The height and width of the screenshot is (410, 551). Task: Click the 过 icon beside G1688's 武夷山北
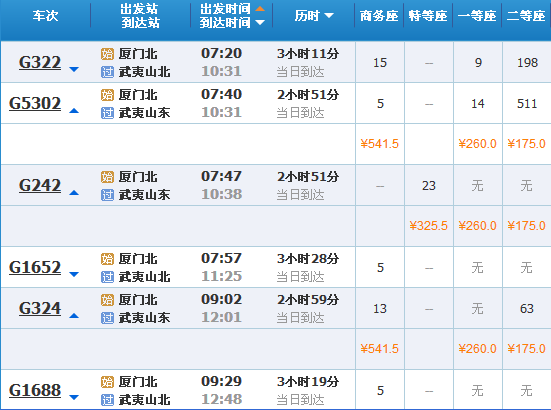pyautogui.click(x=107, y=400)
